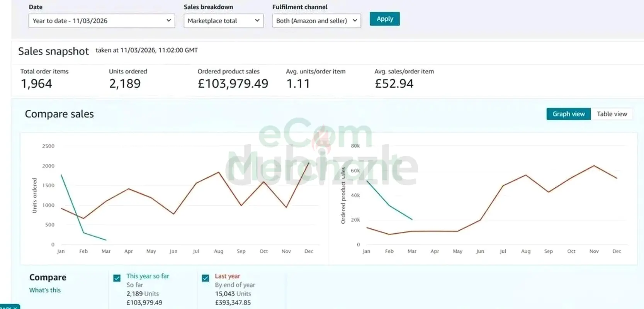Select the Graph view tab
Screen dimensions: 644x309
pyautogui.click(x=568, y=114)
